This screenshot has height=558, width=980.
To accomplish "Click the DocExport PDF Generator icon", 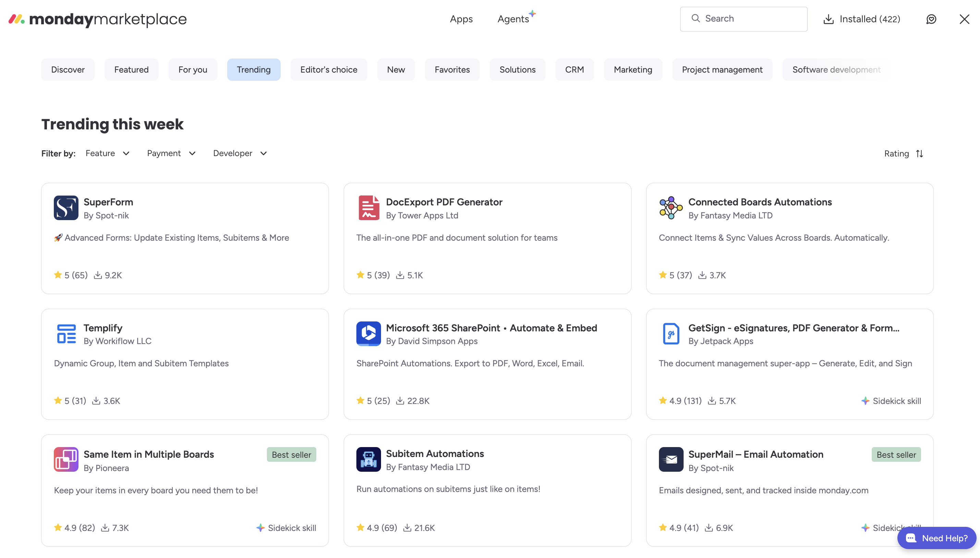I will (368, 208).
